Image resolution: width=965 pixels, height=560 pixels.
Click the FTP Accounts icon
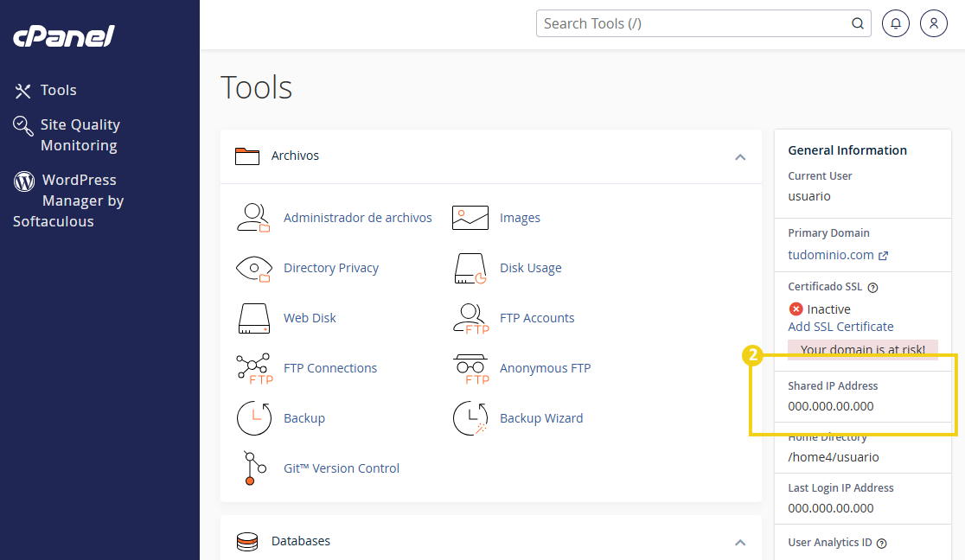470,318
